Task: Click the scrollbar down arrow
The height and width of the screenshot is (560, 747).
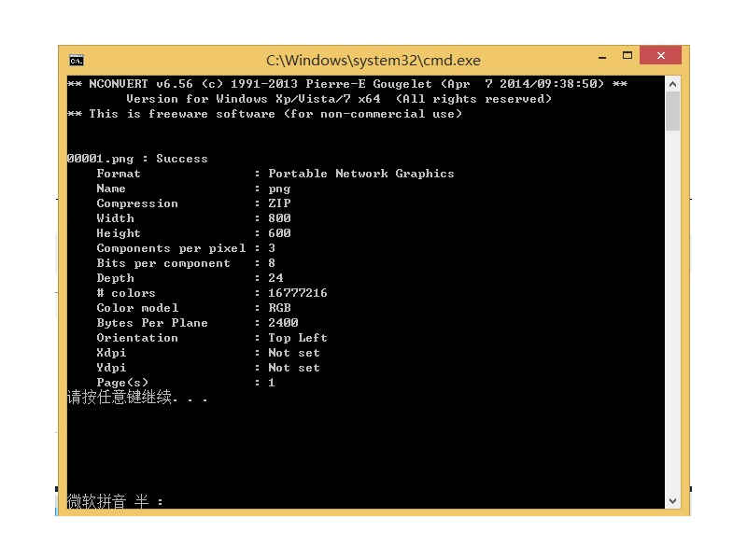Action: coord(672,501)
